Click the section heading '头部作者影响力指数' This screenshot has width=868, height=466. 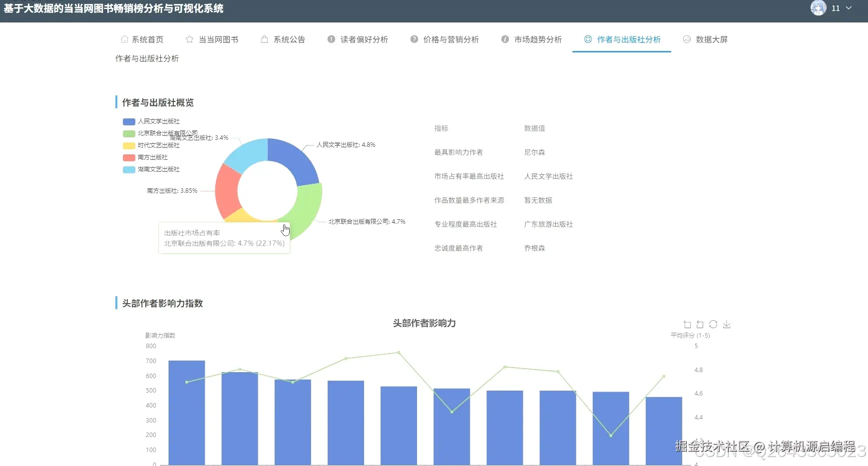pyautogui.click(x=162, y=303)
